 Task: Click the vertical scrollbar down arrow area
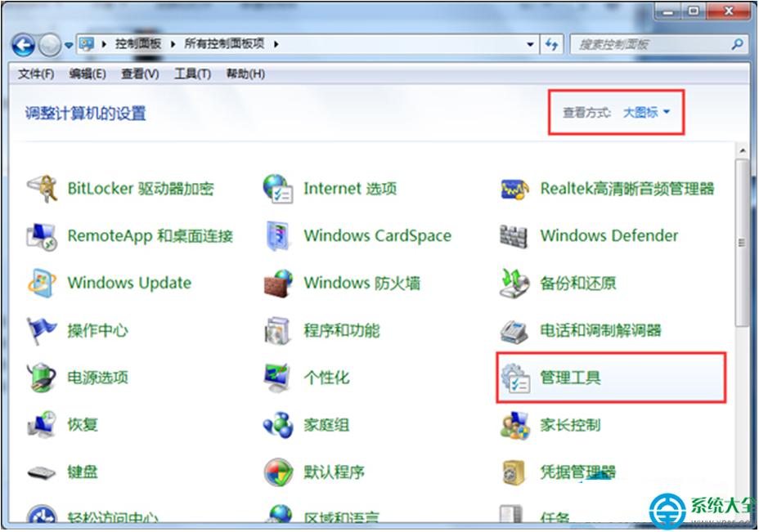[742, 523]
